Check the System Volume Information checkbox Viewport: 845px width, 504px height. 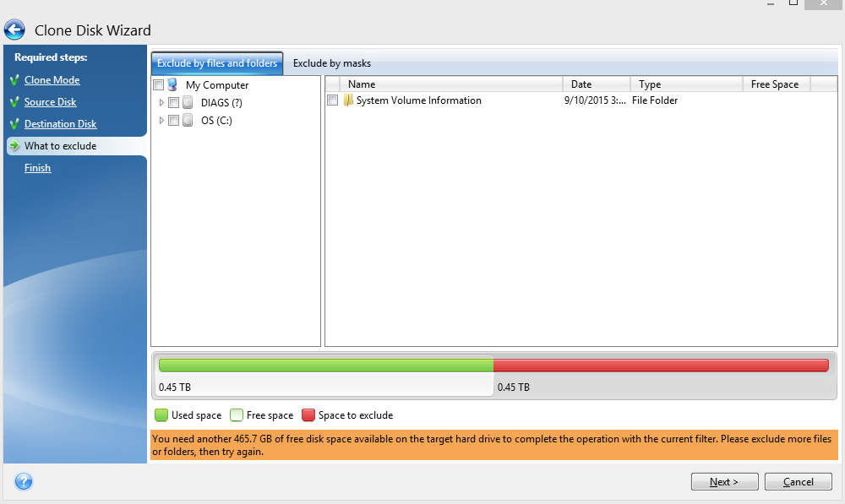pyautogui.click(x=332, y=100)
